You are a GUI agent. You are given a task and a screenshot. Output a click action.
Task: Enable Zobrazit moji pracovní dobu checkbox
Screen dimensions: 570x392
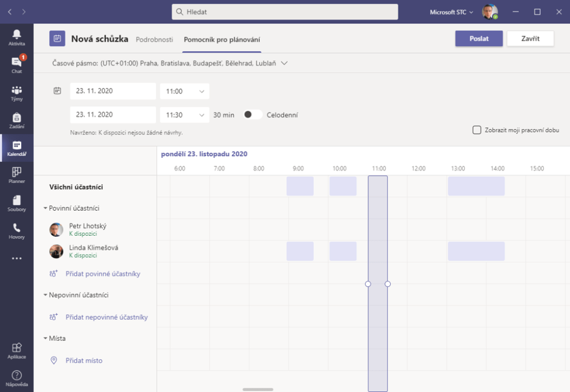pyautogui.click(x=476, y=130)
